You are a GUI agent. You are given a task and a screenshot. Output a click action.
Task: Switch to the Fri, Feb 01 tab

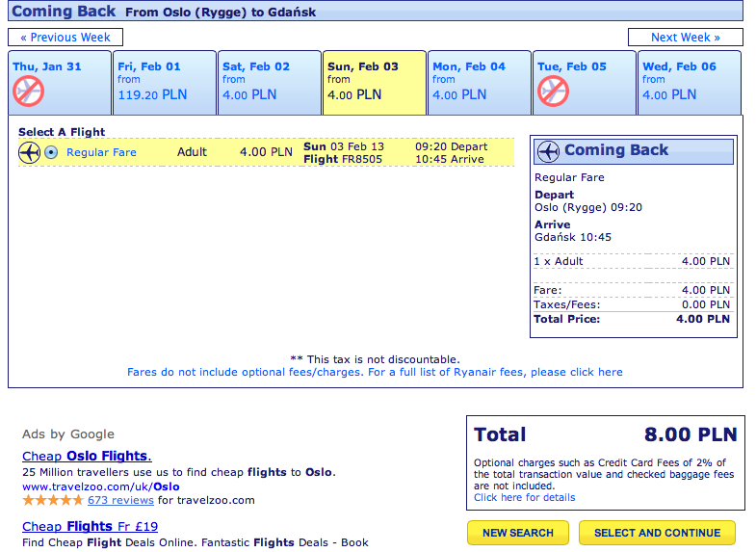tap(165, 83)
